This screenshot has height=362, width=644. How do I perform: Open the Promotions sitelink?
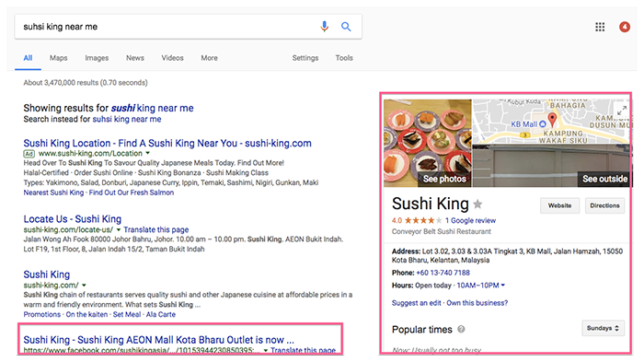(42, 314)
